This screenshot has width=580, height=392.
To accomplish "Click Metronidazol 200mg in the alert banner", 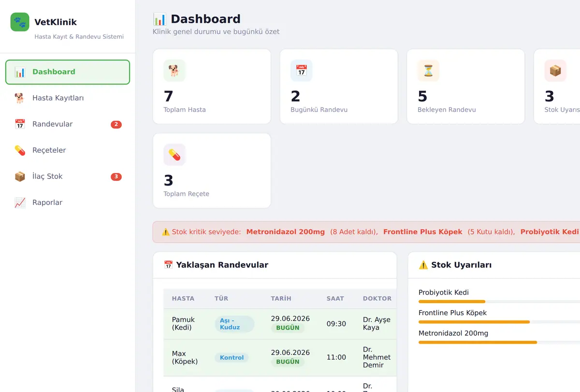I will tap(286, 232).
